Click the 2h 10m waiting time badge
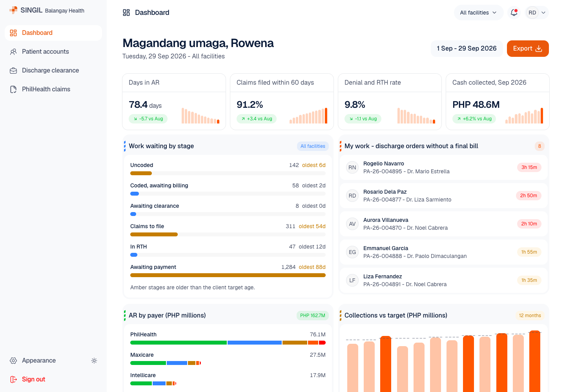 [529, 224]
